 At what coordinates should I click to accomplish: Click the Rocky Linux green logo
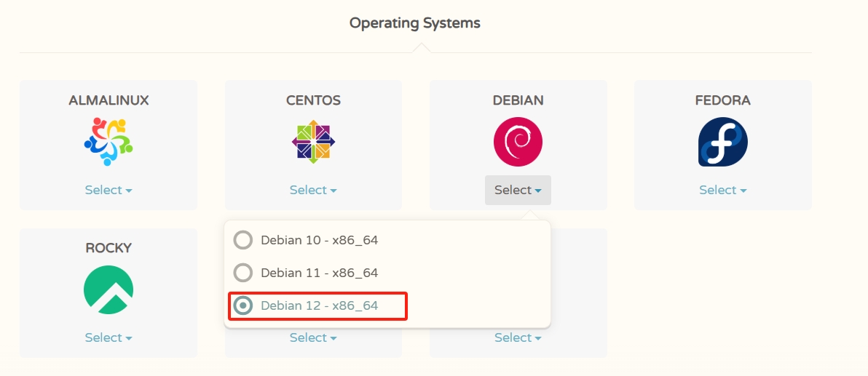point(108,289)
